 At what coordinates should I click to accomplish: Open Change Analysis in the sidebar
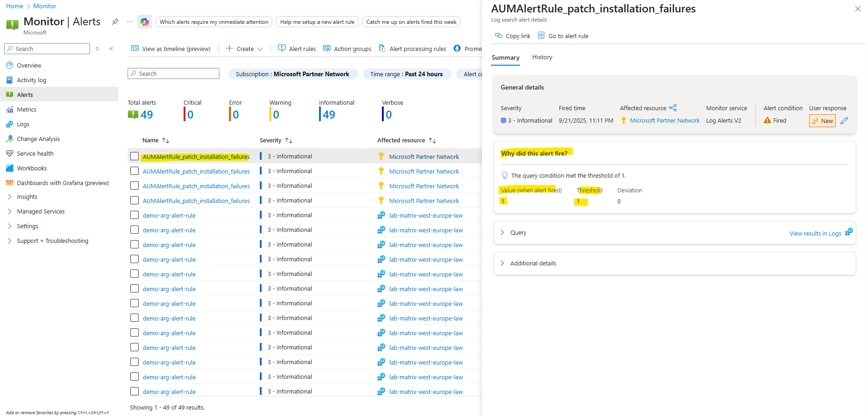38,139
